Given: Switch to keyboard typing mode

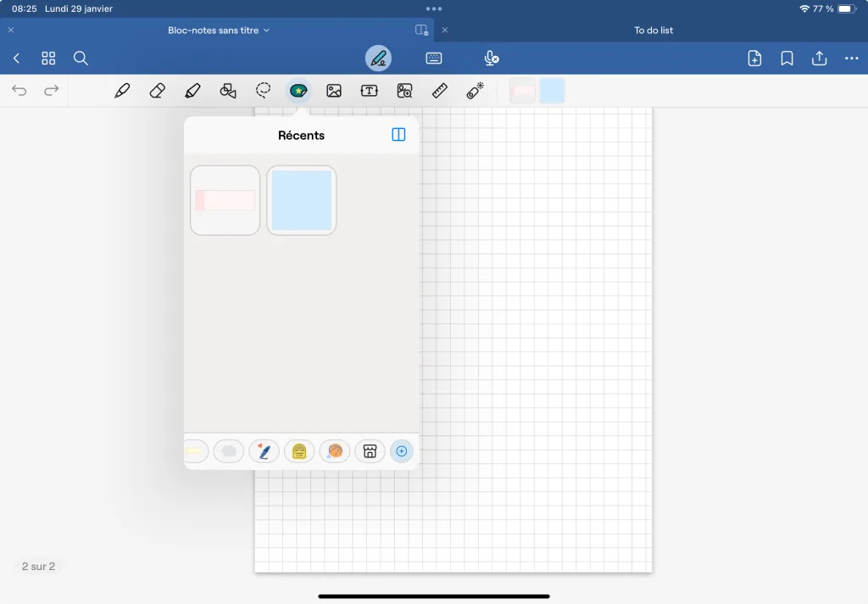Looking at the screenshot, I should point(433,59).
